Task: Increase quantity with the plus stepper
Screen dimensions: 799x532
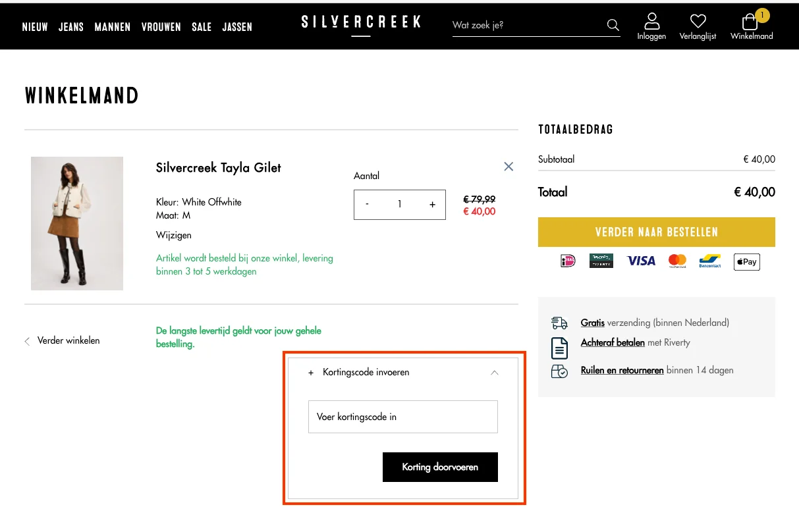Action: tap(432, 205)
